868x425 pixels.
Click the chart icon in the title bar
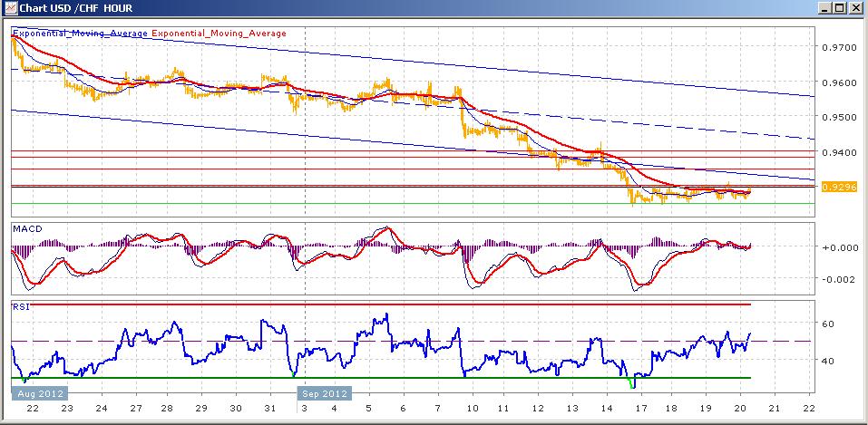(9, 8)
